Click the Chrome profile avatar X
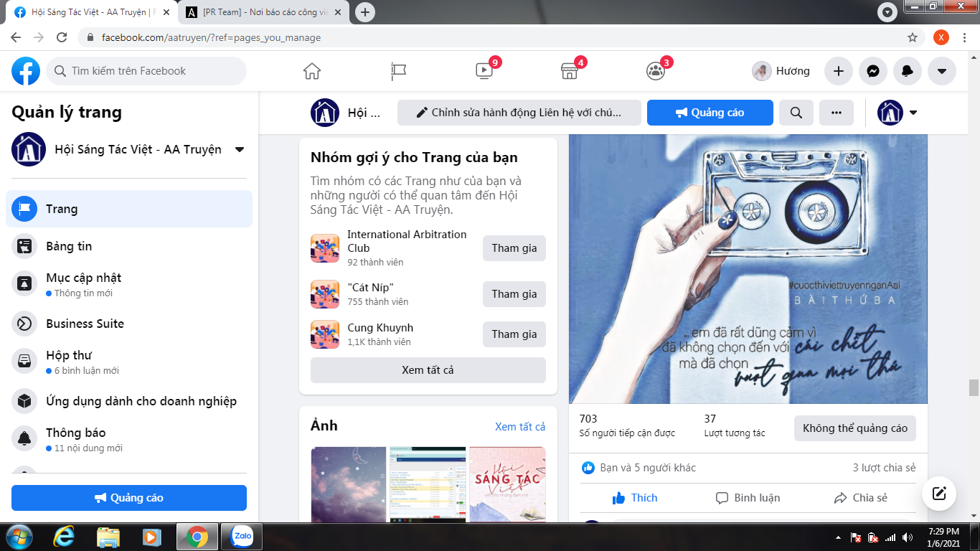 point(941,37)
